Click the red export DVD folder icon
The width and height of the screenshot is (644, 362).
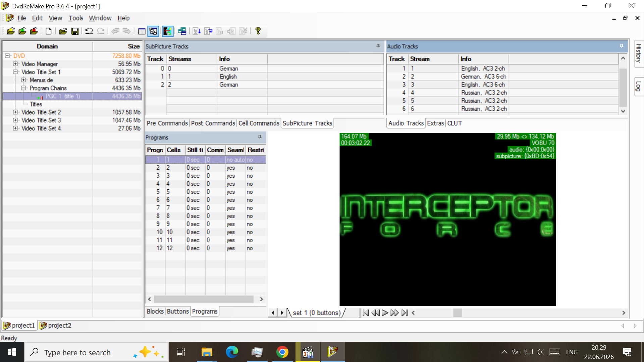point(34,31)
